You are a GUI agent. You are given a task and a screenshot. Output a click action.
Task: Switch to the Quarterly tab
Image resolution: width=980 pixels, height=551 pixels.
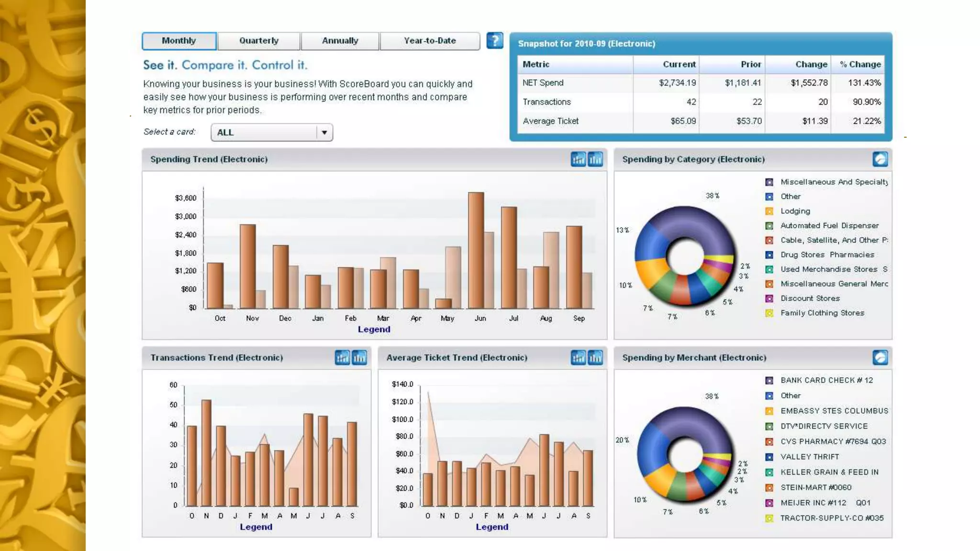tap(259, 41)
